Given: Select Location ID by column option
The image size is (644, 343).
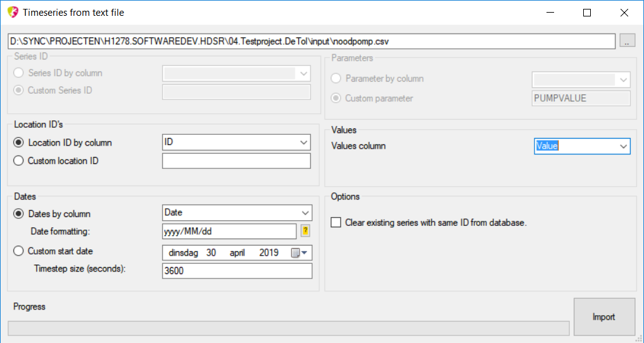Looking at the screenshot, I should point(18,143).
